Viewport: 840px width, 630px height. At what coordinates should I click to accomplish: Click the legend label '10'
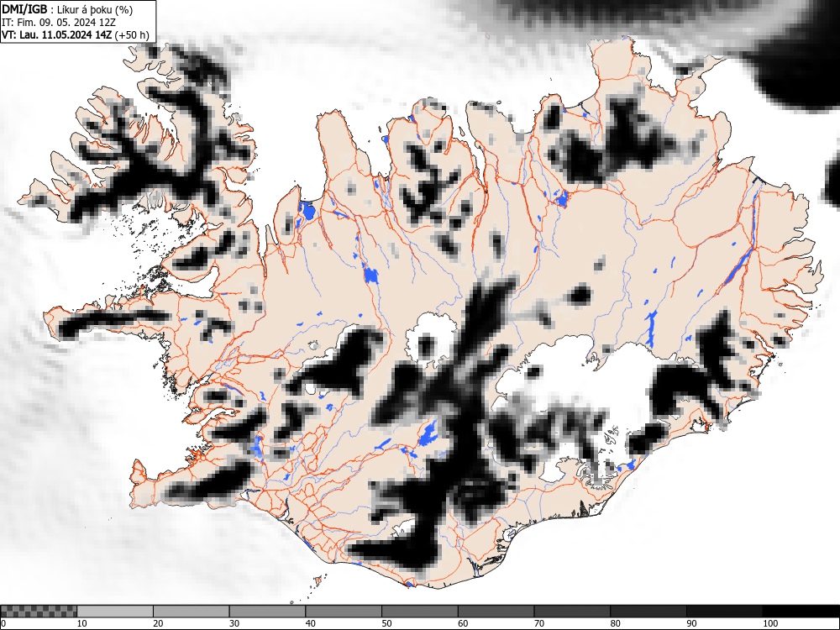click(x=82, y=623)
